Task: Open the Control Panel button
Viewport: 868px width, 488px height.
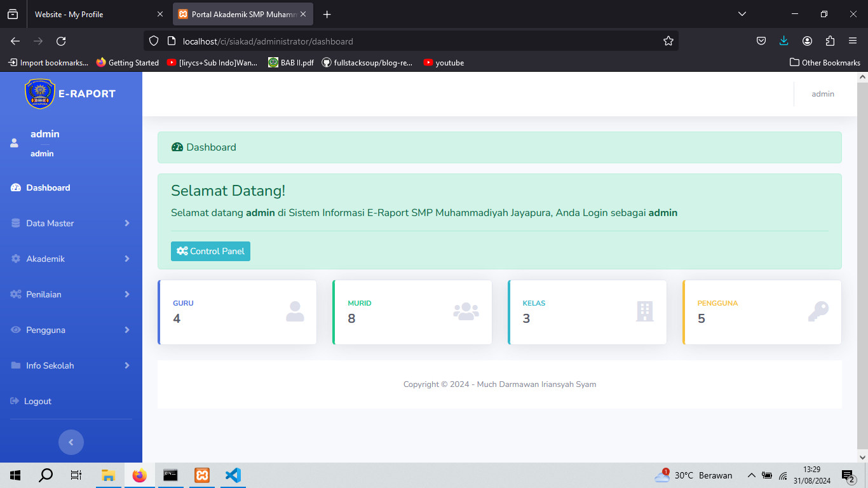Action: coord(210,251)
